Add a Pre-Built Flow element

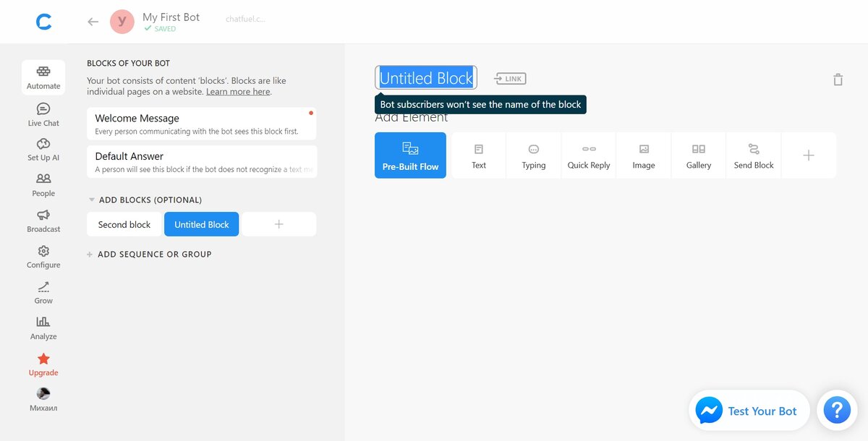[x=410, y=155]
